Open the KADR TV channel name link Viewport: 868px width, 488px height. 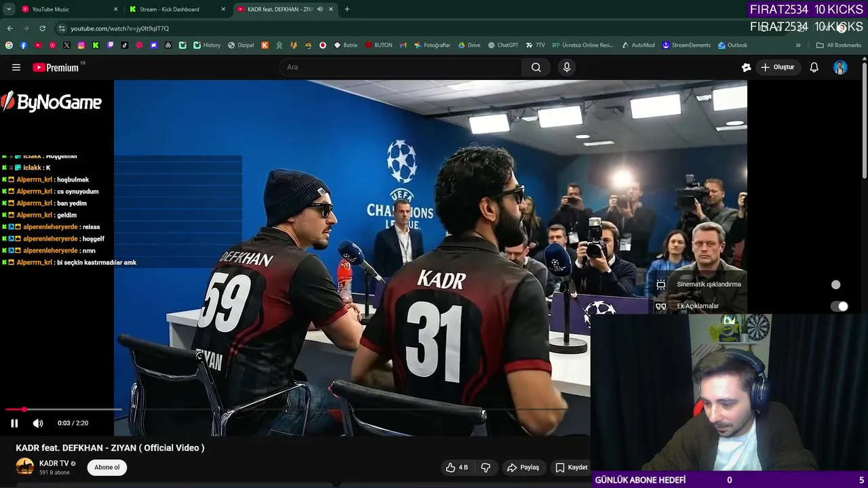(x=54, y=464)
